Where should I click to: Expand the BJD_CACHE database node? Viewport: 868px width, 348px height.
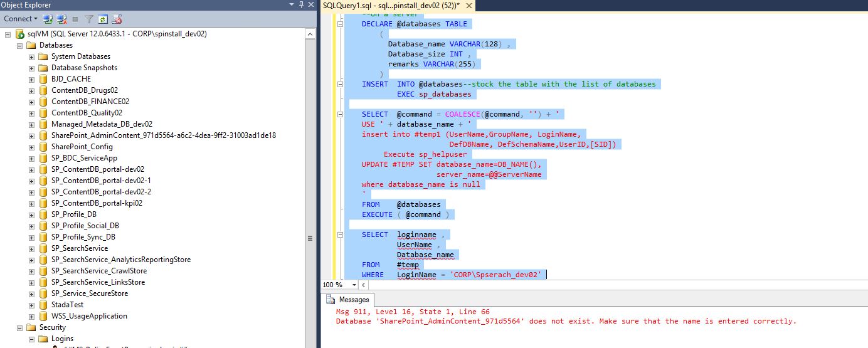[x=32, y=79]
